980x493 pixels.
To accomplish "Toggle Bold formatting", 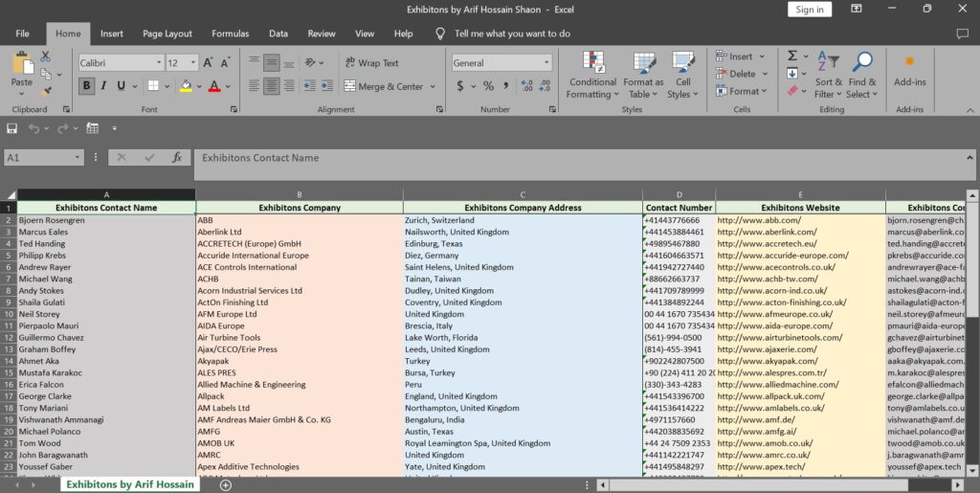I will (x=86, y=86).
